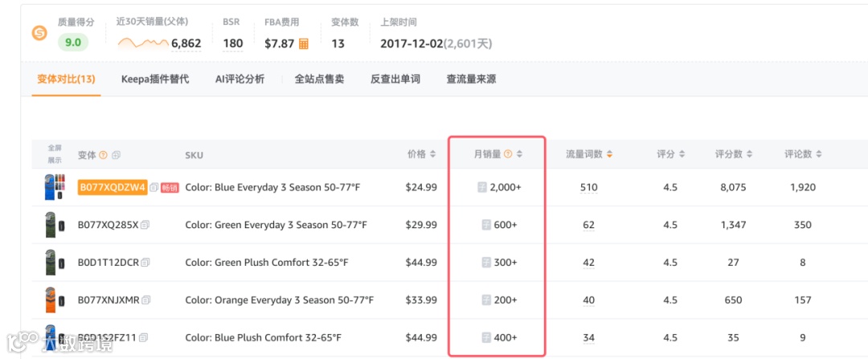Click the help icon beside 变体 header
The image size is (868, 359).
pos(103,156)
